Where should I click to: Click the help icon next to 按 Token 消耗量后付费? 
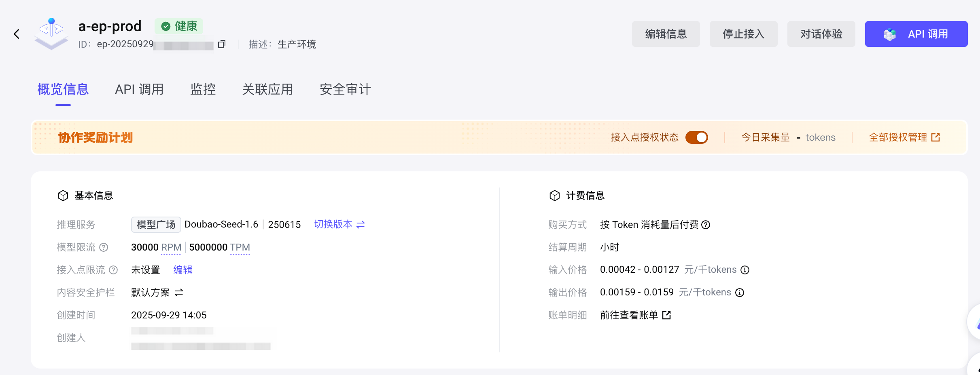[x=706, y=225]
